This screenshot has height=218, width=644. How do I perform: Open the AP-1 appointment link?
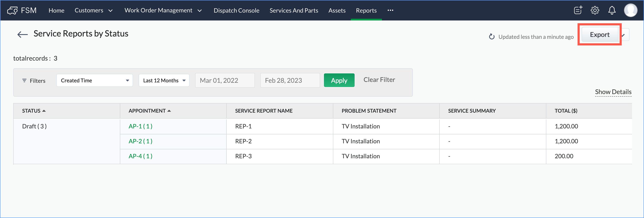(x=140, y=126)
